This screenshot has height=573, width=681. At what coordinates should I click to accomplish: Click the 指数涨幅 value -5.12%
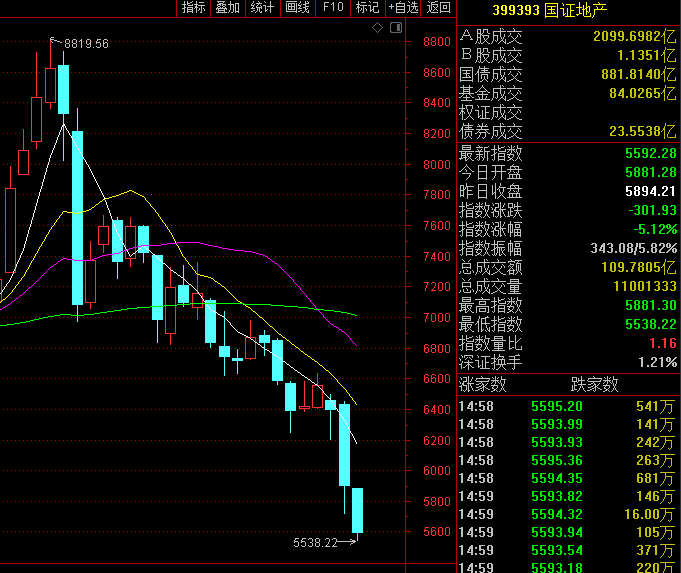click(x=655, y=229)
